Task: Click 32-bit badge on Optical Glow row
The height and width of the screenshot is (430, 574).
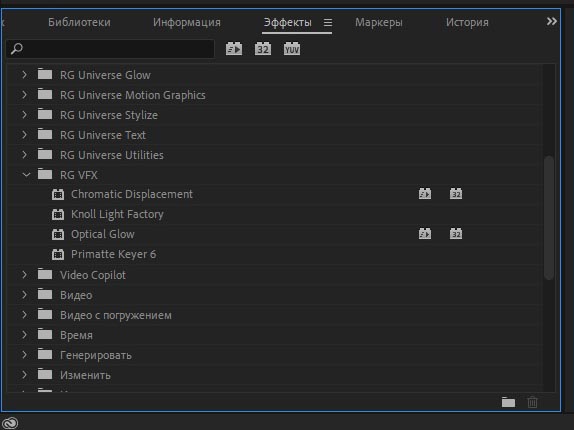Action: [x=456, y=233]
